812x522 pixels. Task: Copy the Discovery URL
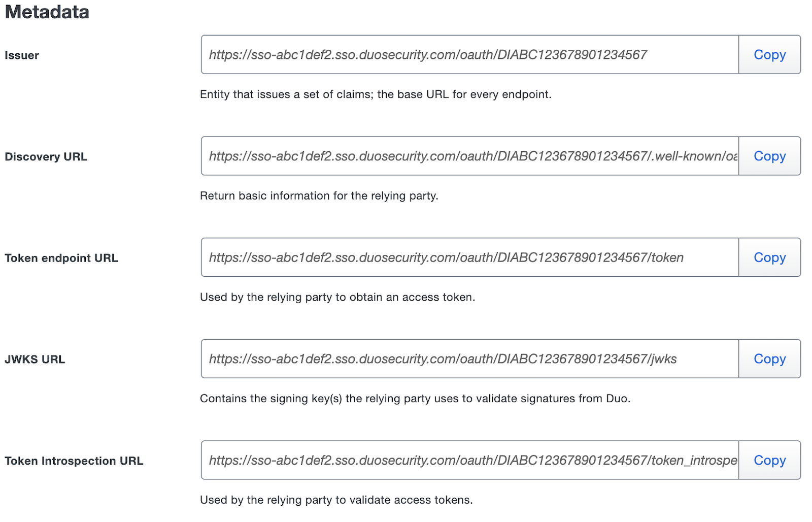(769, 156)
